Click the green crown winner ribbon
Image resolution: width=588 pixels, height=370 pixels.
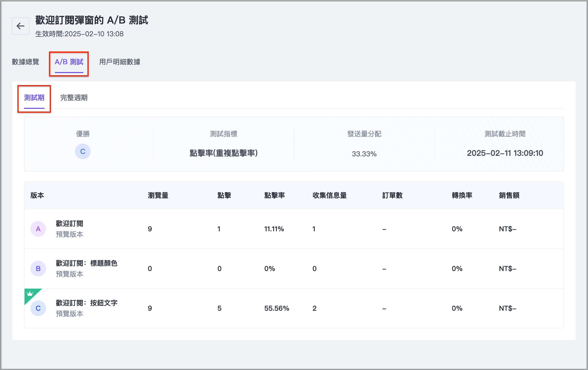(30, 294)
